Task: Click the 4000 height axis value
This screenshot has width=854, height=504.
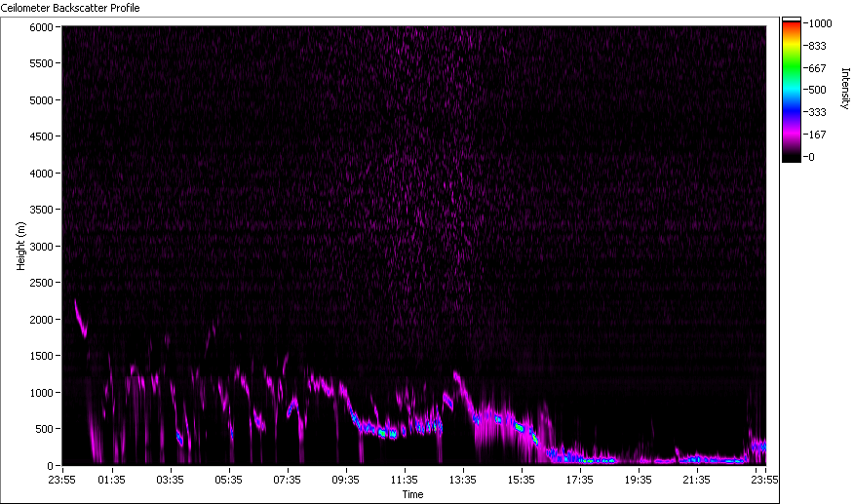Action: (x=41, y=174)
